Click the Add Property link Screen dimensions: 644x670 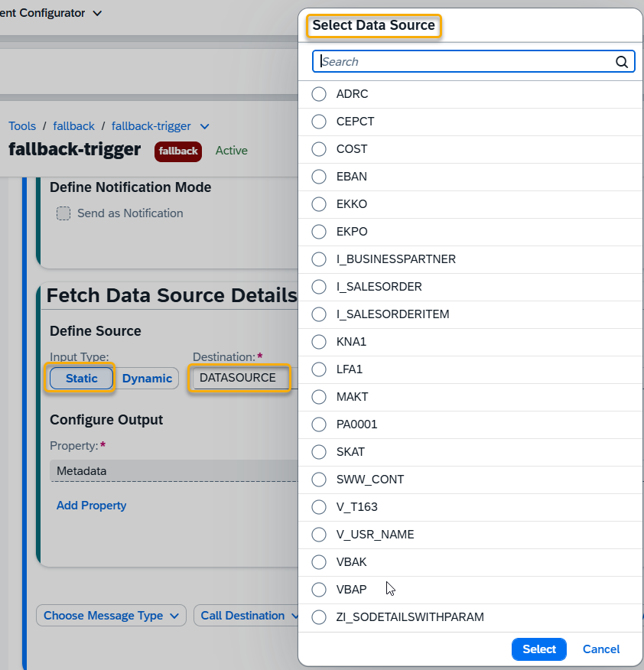[92, 506]
